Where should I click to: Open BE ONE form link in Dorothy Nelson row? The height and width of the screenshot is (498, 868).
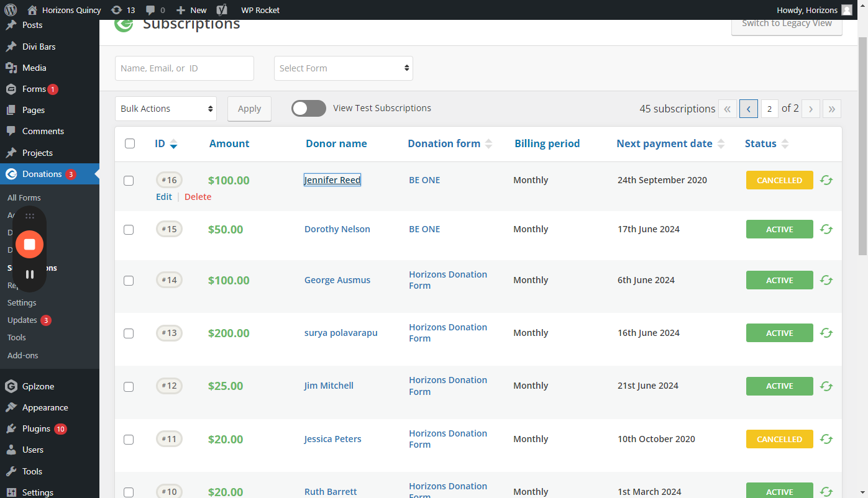coord(424,229)
